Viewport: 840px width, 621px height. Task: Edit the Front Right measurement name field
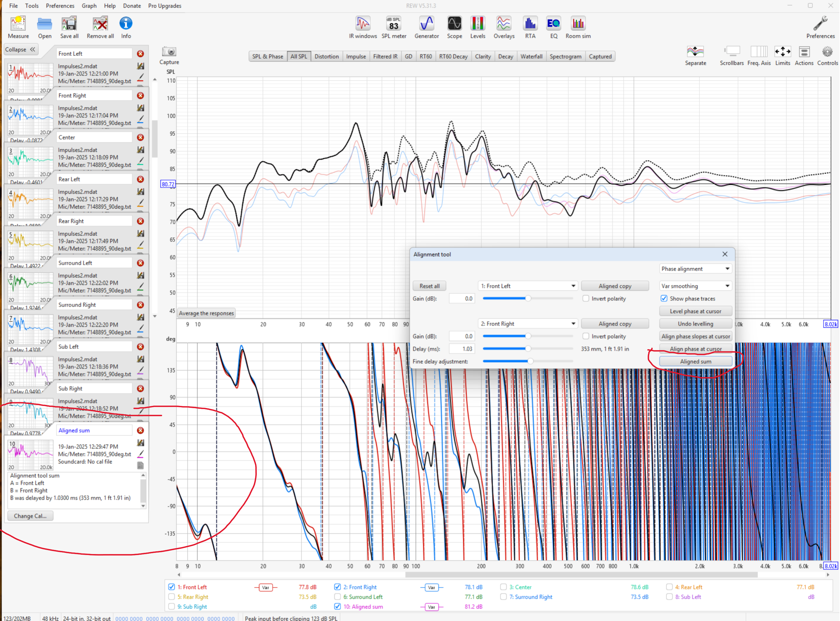94,95
